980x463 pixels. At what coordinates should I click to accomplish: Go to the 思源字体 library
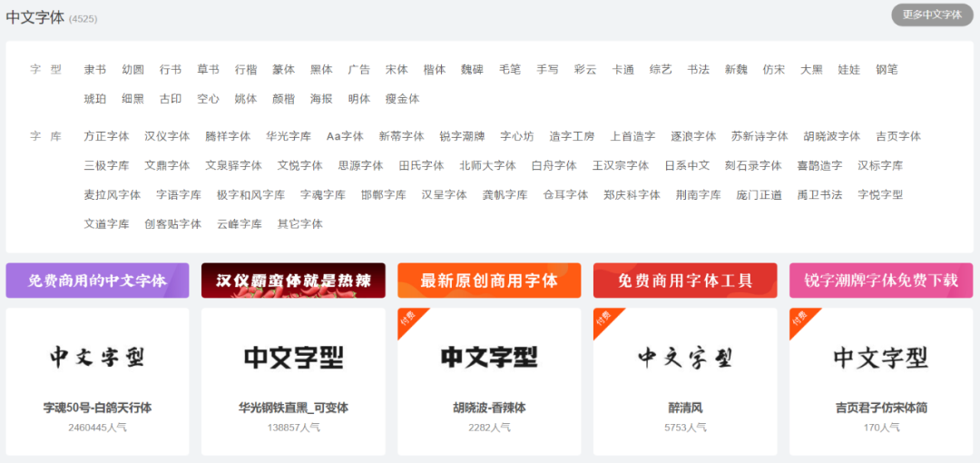point(360,165)
